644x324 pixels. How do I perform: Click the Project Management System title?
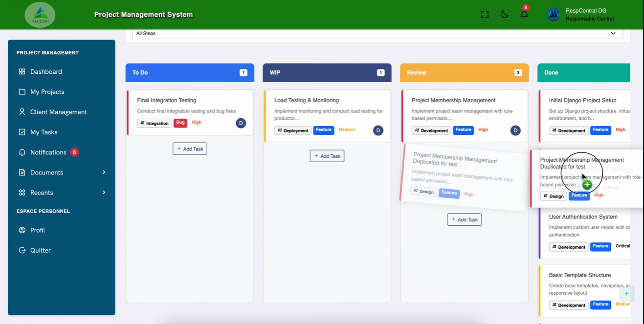pos(143,15)
